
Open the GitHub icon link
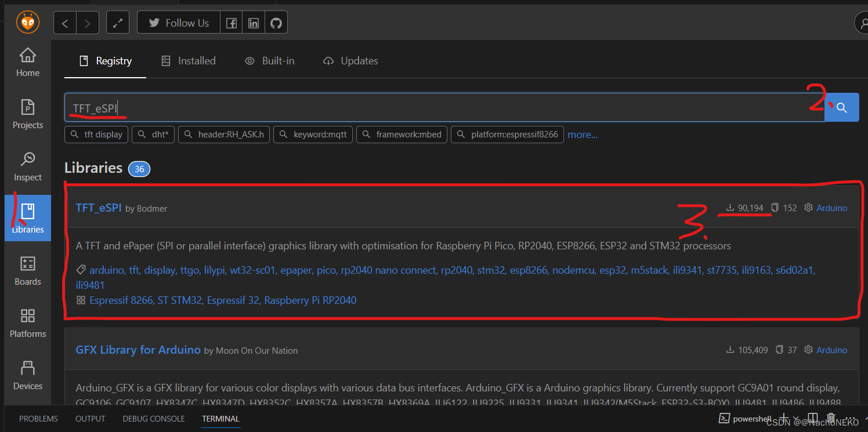pyautogui.click(x=276, y=23)
